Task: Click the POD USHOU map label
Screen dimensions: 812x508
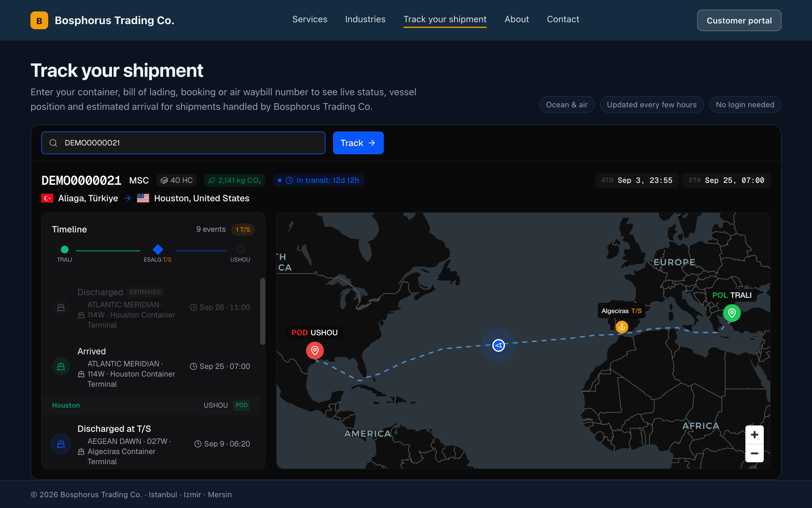Action: 314,333
